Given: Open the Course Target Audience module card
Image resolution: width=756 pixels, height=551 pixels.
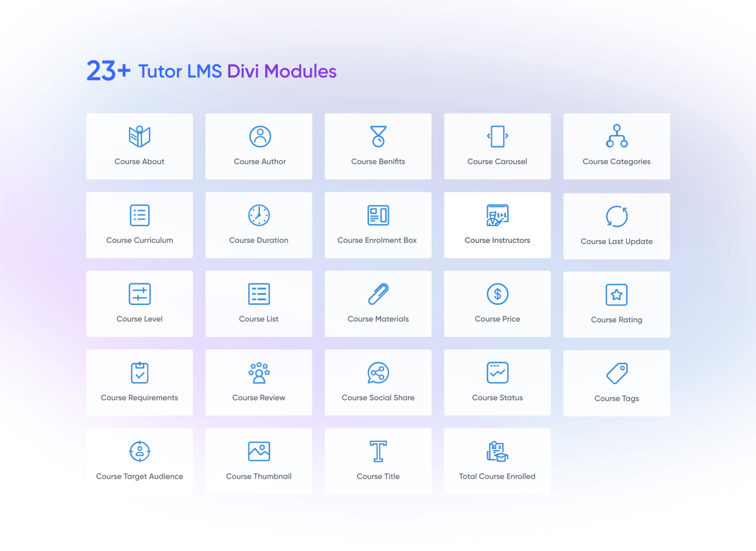Looking at the screenshot, I should point(139,461).
